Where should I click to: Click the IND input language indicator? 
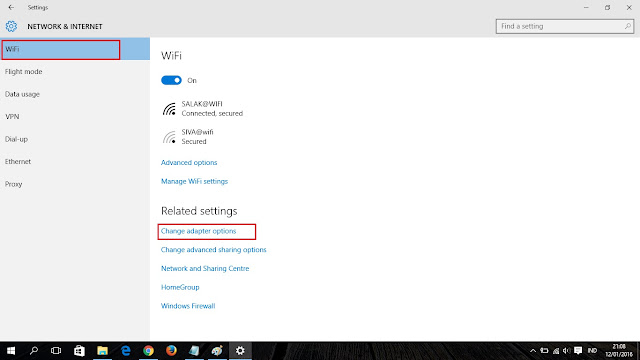pyautogui.click(x=592, y=351)
